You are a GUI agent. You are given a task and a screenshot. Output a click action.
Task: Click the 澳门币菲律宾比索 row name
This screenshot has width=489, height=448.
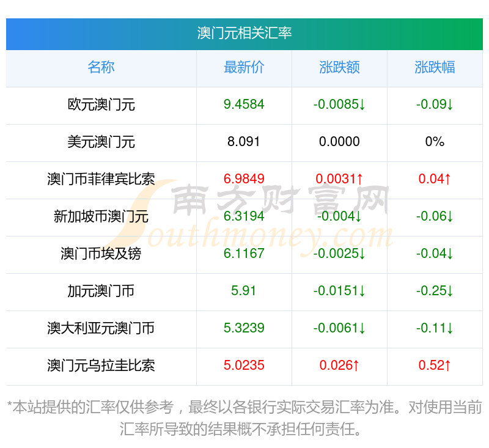click(x=101, y=179)
